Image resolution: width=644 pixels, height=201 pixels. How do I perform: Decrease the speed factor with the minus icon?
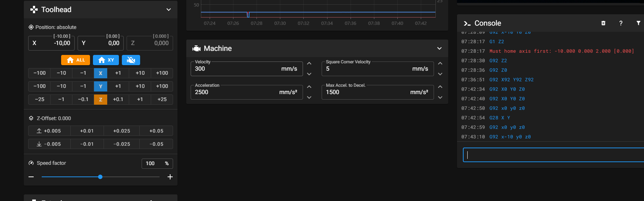coord(31,177)
